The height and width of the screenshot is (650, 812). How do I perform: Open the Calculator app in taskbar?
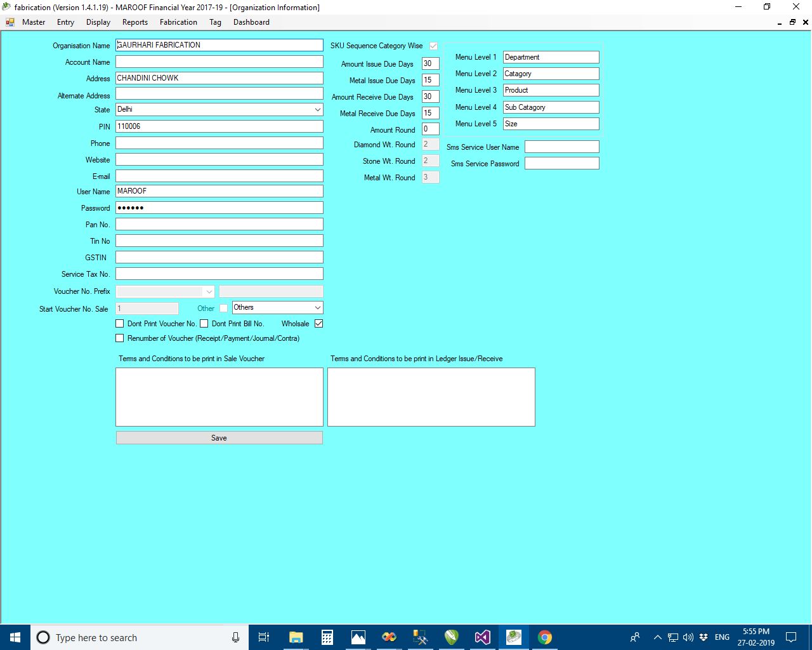click(x=327, y=637)
